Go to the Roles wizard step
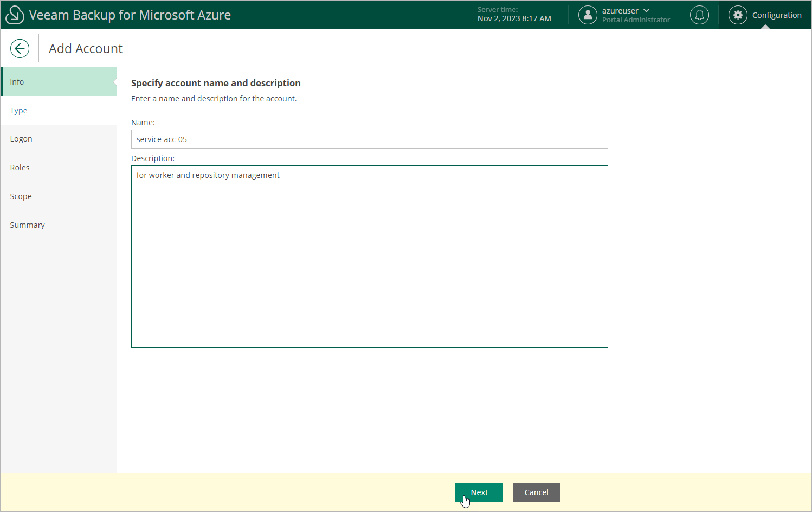The image size is (812, 512). point(59,168)
